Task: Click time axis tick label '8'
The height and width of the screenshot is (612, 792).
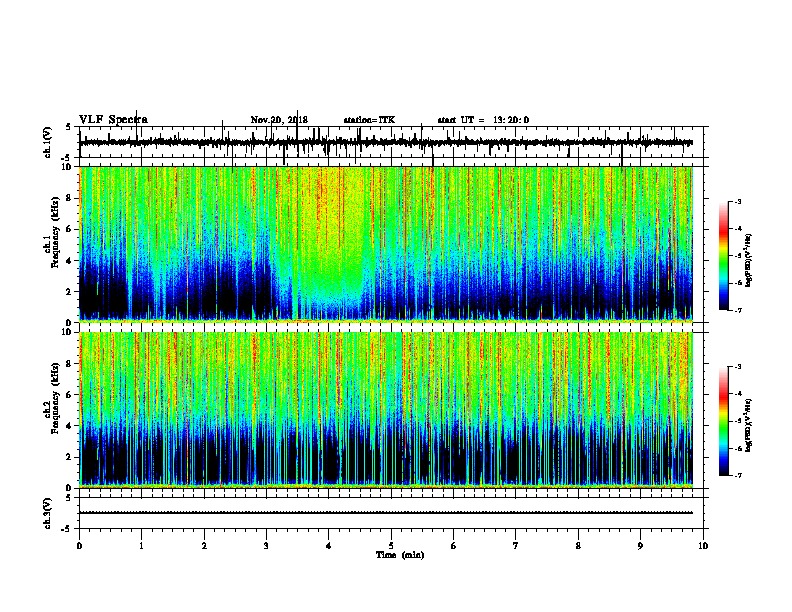Action: pyautogui.click(x=578, y=545)
